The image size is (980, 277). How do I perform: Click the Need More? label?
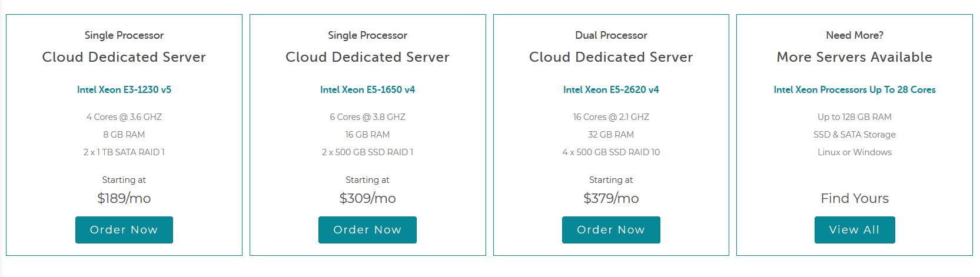855,35
